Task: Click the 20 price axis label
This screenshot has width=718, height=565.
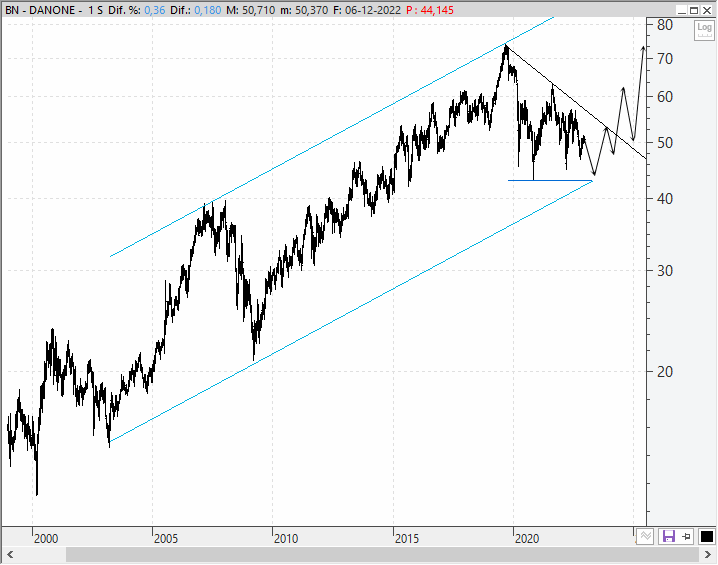Action: click(x=664, y=372)
